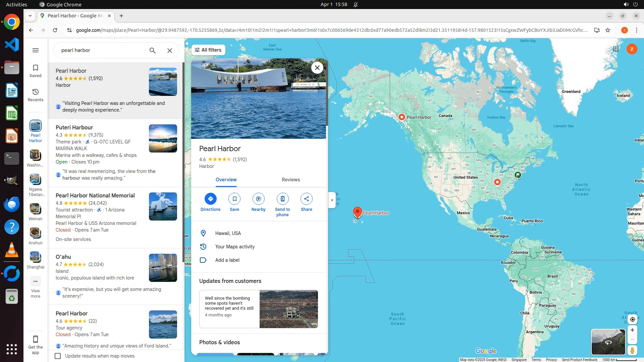Open the hamburger main menu

pos(36,50)
